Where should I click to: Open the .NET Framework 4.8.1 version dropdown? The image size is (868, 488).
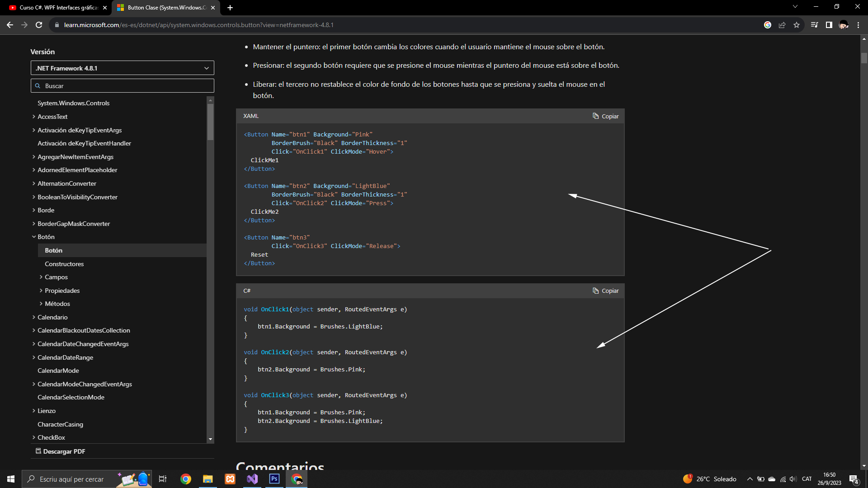[x=122, y=68]
